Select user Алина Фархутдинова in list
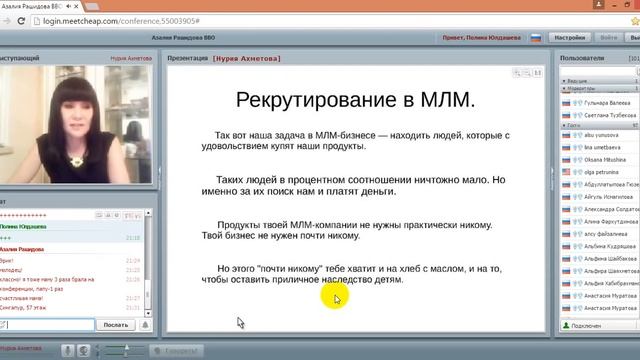640x360 pixels. tap(611, 222)
